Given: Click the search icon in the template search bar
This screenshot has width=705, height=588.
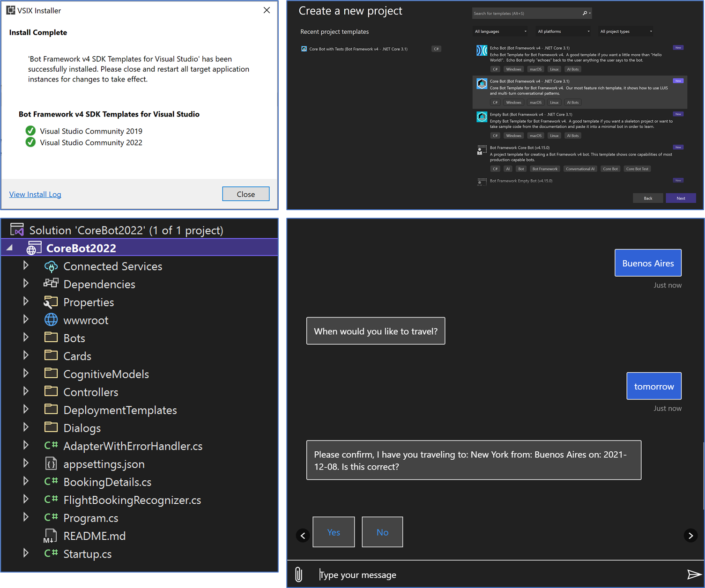Looking at the screenshot, I should [x=584, y=13].
